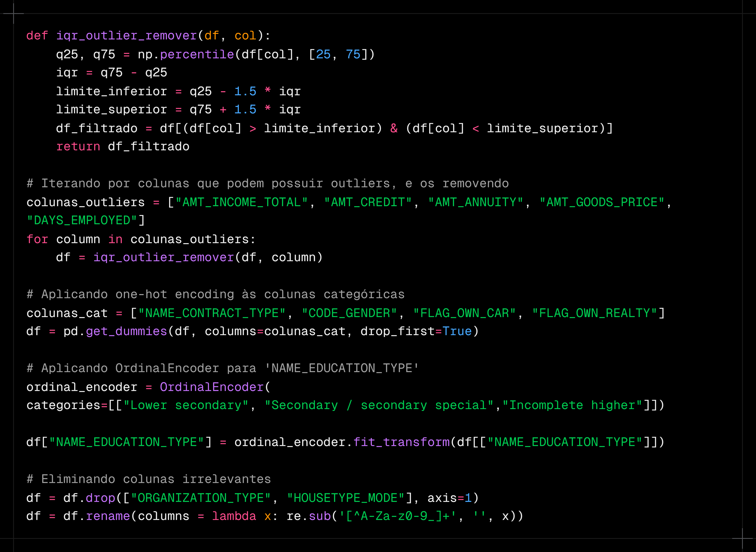756x552 pixels.
Task: Click 'OrdinalEncoder' class constructor
Action: (212, 387)
